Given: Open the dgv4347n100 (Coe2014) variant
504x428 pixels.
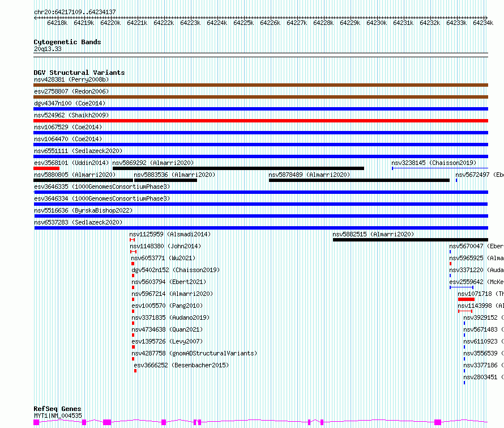Looking at the screenshot, I should coord(70,103).
